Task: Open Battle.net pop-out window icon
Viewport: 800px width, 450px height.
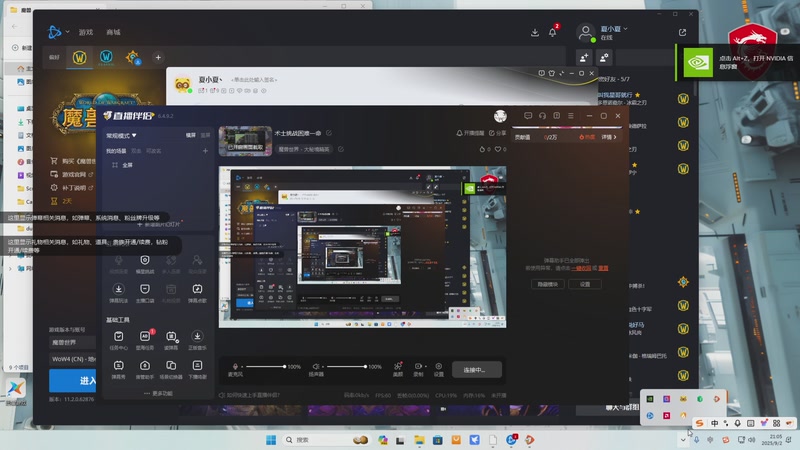Action: tap(682, 33)
